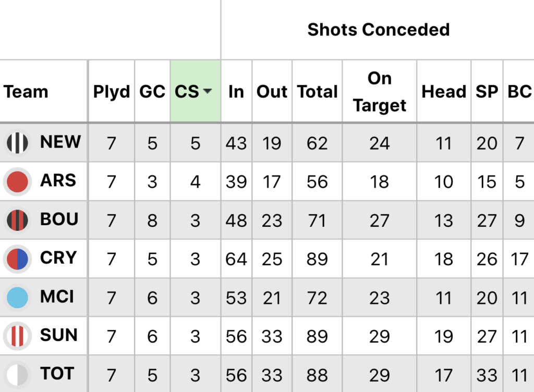534x392 pixels.
Task: Click the Crystal Palace red-blue badge
Action: tap(18, 259)
